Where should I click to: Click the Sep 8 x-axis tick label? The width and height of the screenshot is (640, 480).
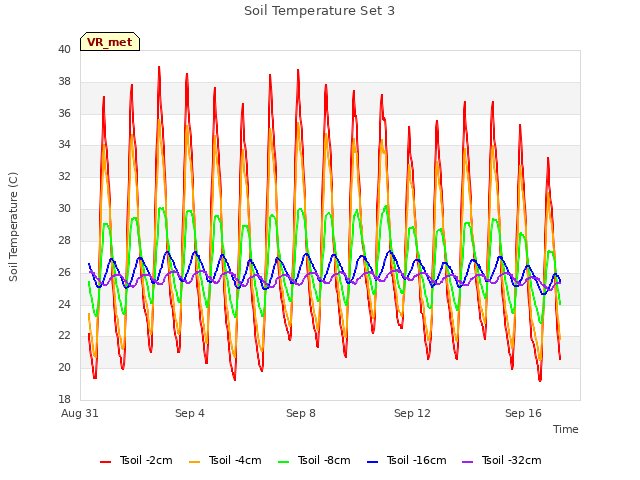(x=301, y=413)
